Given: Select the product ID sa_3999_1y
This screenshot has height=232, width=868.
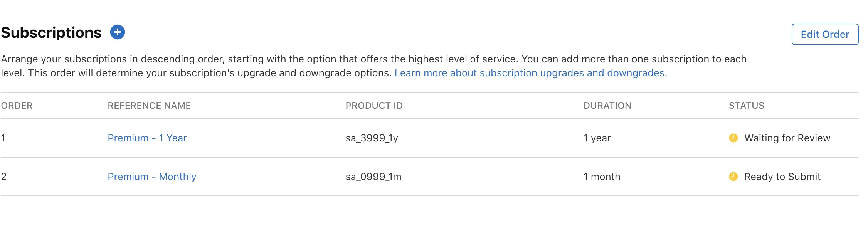Looking at the screenshot, I should point(372,138).
